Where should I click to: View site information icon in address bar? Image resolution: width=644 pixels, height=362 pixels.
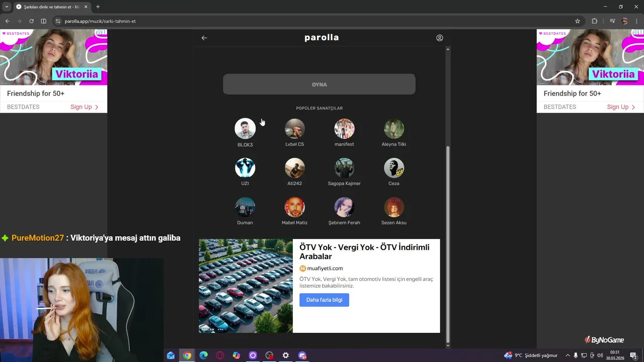click(x=58, y=21)
